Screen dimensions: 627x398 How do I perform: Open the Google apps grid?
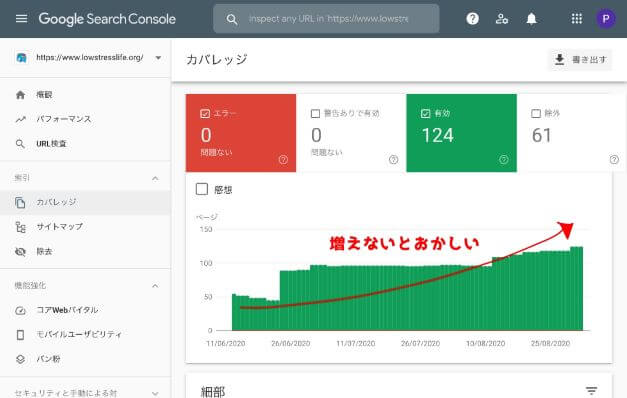(576, 18)
